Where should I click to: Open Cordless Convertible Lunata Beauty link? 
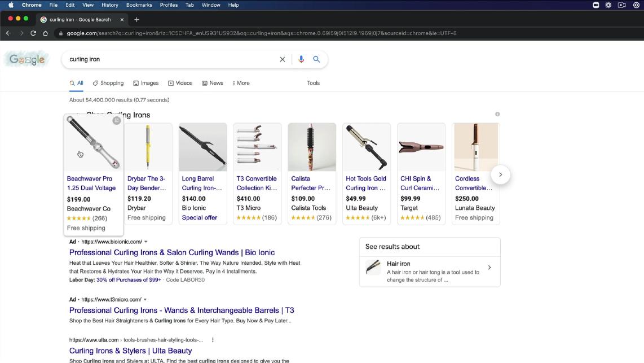pos(474,183)
